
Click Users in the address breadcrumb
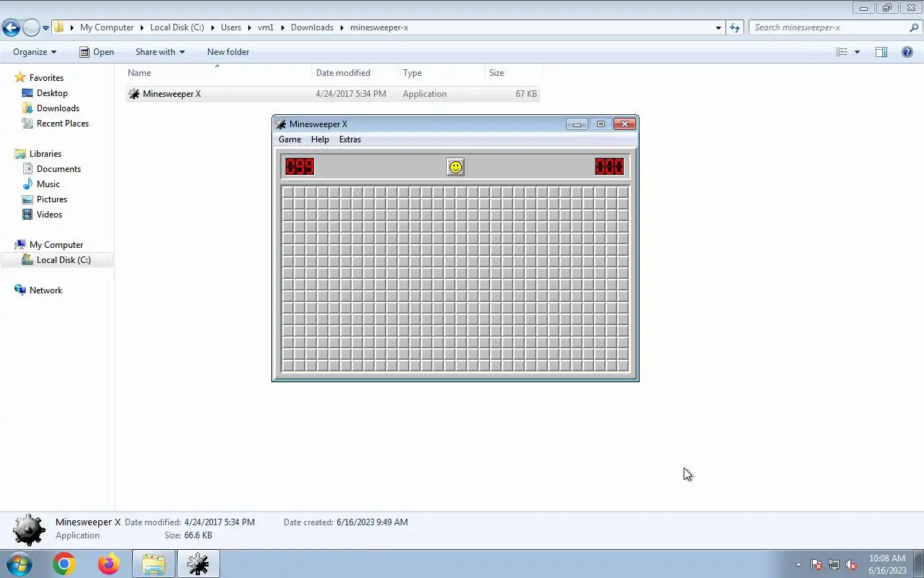[231, 27]
